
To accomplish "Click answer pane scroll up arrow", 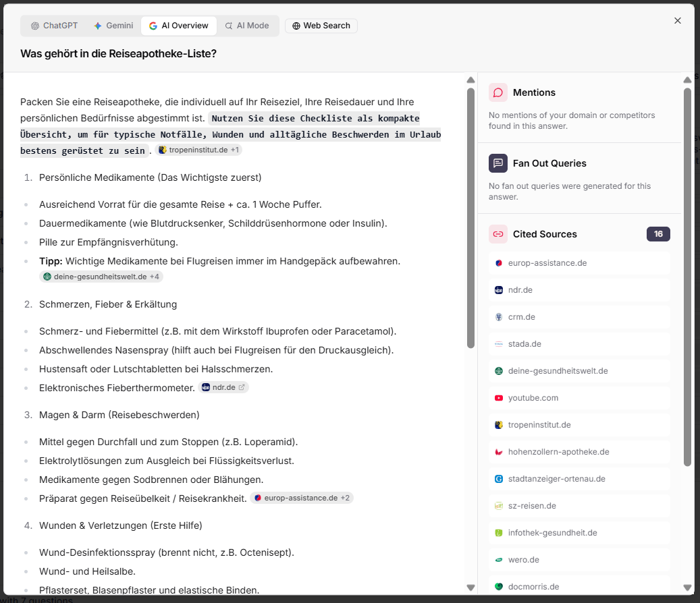I will [x=470, y=80].
